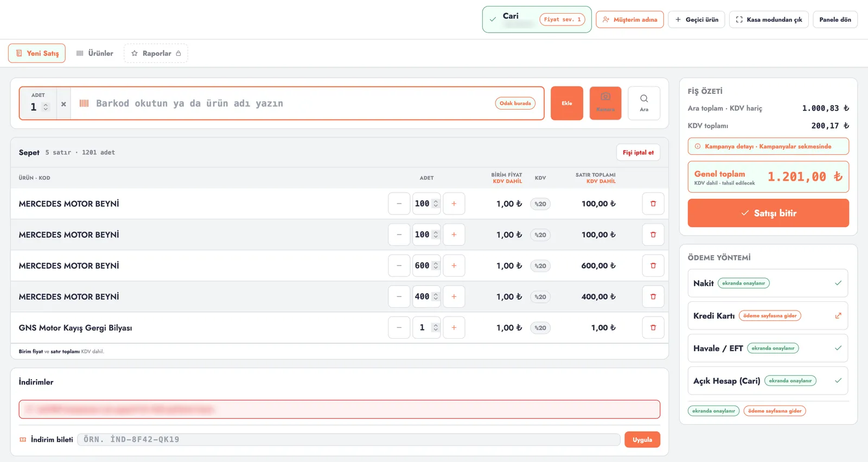This screenshot has width=868, height=462.
Task: Select Nakit payment method
Action: [768, 283]
